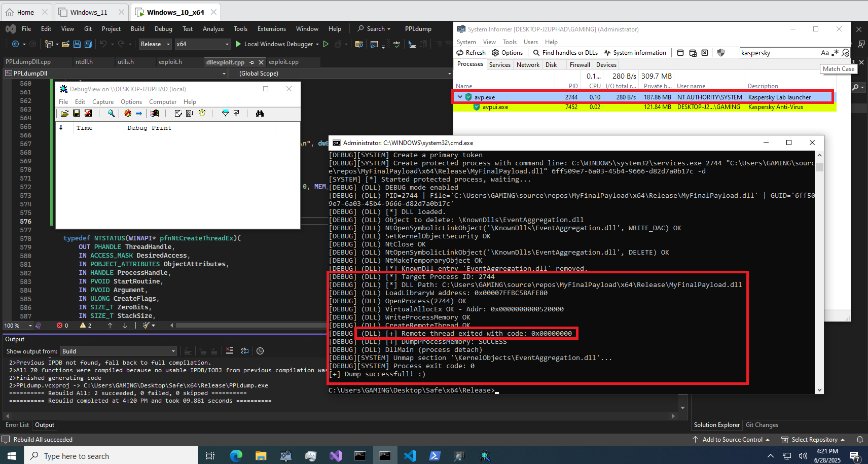Screen dimensions: 868x464
Task: Click Save icon in DebugView toolbar
Action: coord(77,114)
